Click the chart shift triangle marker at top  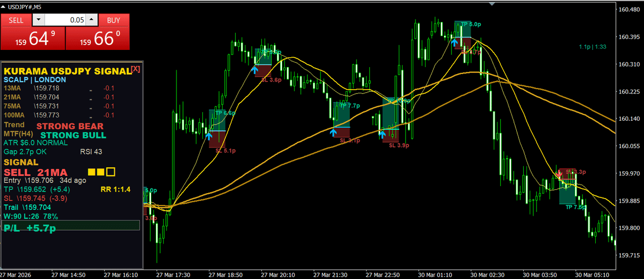[492, 4]
